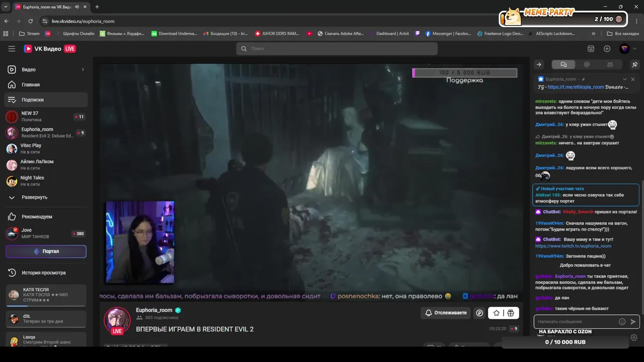
Task: Open the emoji picker in chat input
Action: (x=622, y=321)
